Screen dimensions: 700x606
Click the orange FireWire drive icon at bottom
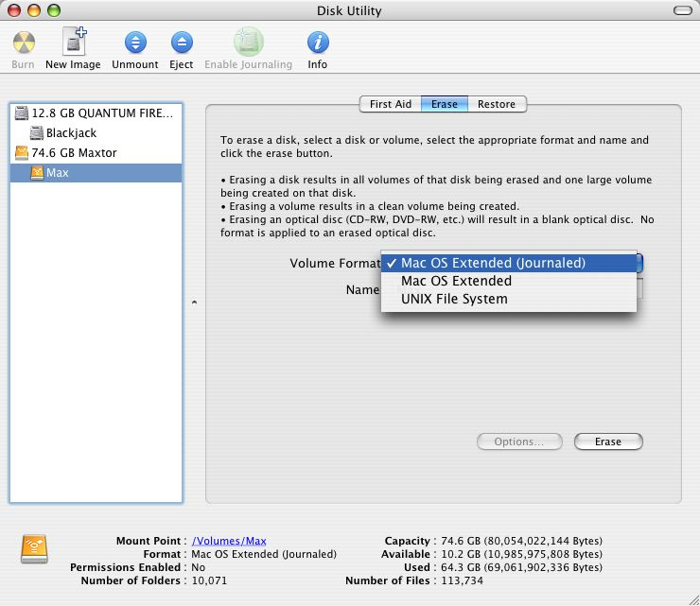34,549
